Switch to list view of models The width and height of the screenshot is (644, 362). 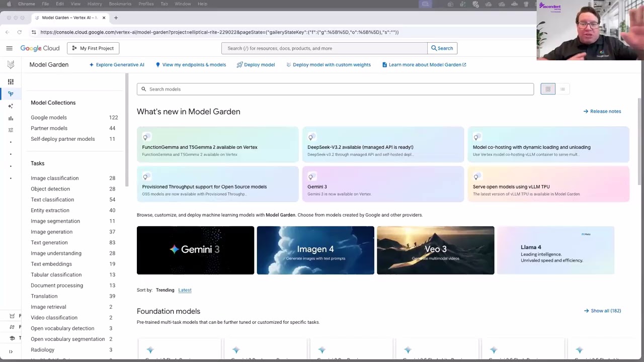(562, 89)
